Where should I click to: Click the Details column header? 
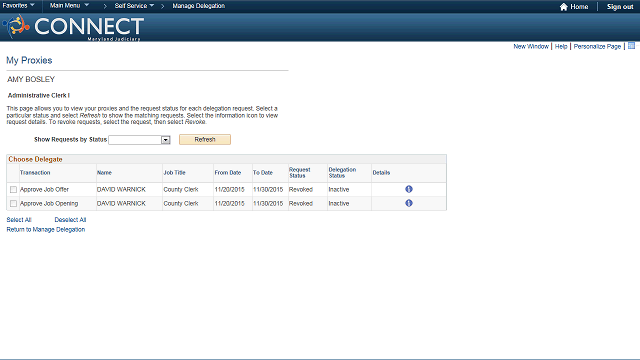click(x=381, y=173)
